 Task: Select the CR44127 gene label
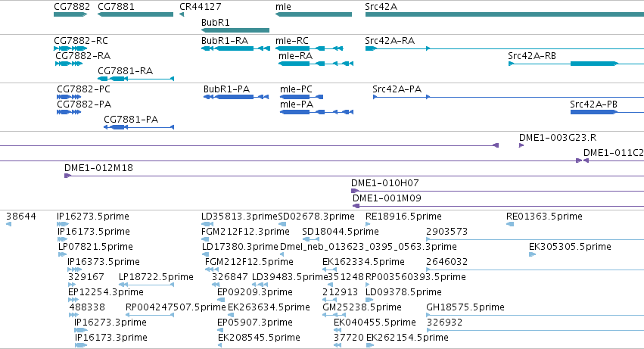pyautogui.click(x=201, y=7)
